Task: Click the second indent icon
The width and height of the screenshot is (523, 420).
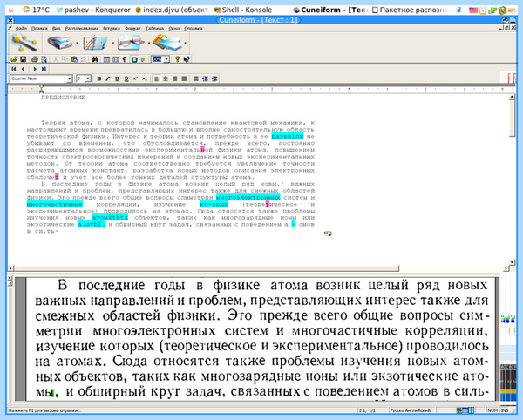Action: click(x=214, y=78)
